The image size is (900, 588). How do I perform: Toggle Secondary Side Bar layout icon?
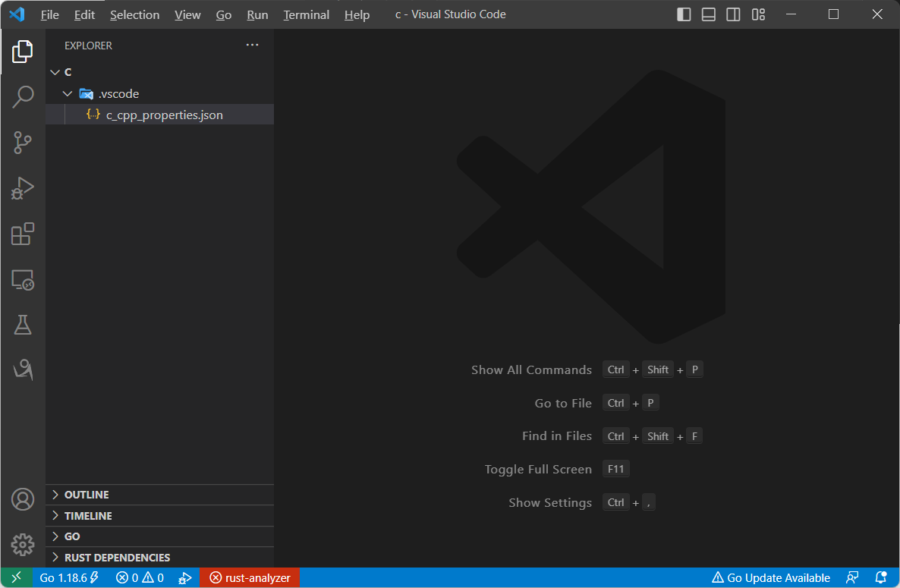(x=733, y=14)
